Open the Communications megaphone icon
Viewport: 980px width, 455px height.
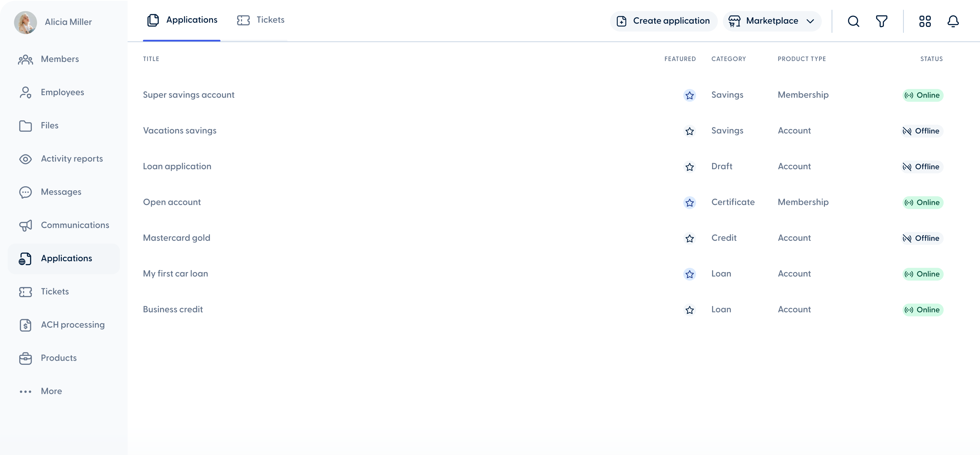25,225
